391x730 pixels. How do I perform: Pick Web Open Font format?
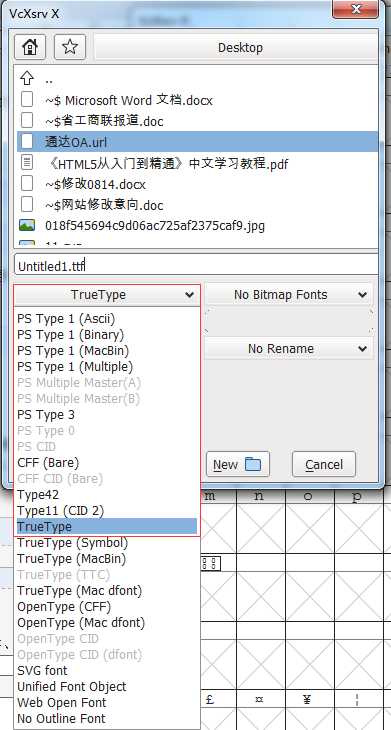tap(62, 702)
